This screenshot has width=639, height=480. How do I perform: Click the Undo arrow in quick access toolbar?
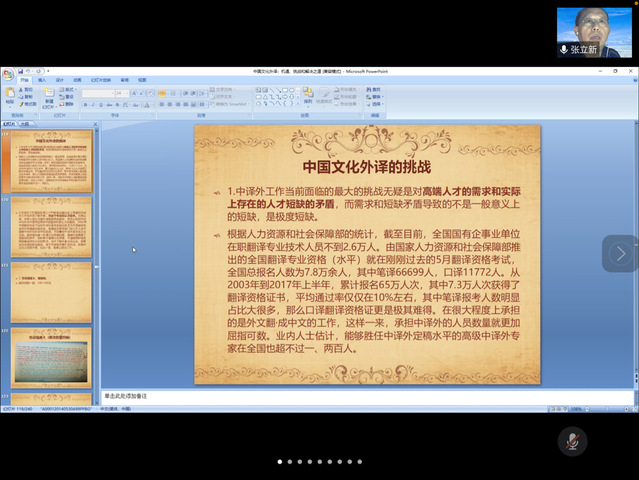tap(28, 71)
